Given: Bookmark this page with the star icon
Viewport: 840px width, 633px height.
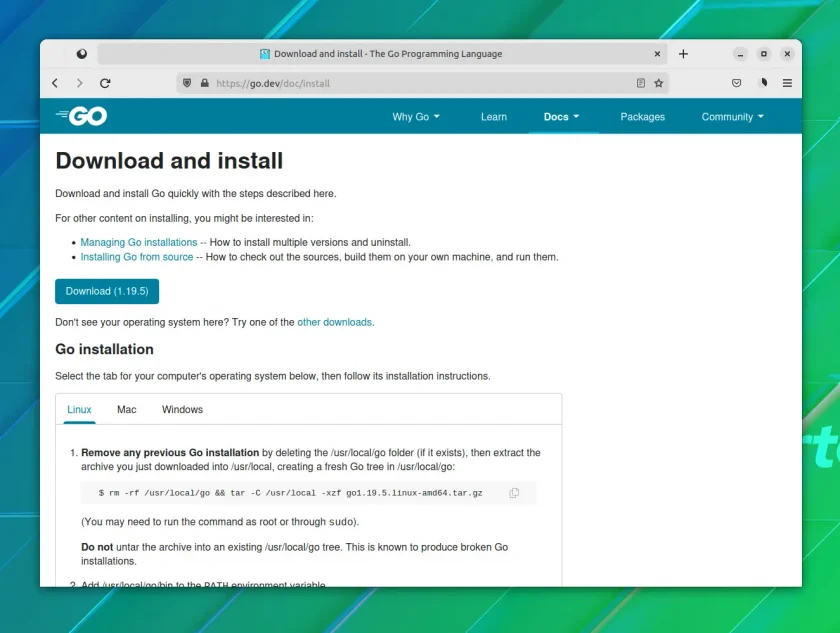Looking at the screenshot, I should click(x=659, y=83).
